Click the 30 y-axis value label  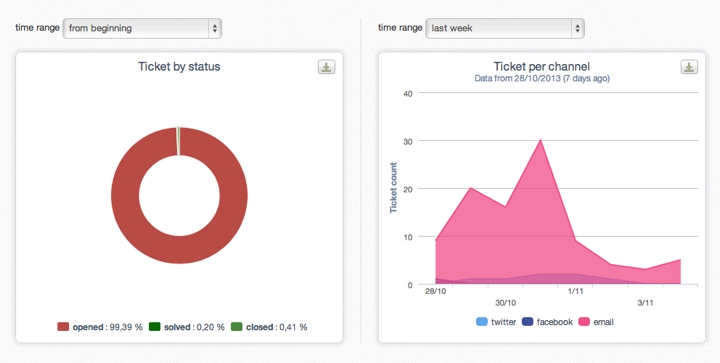tap(408, 142)
